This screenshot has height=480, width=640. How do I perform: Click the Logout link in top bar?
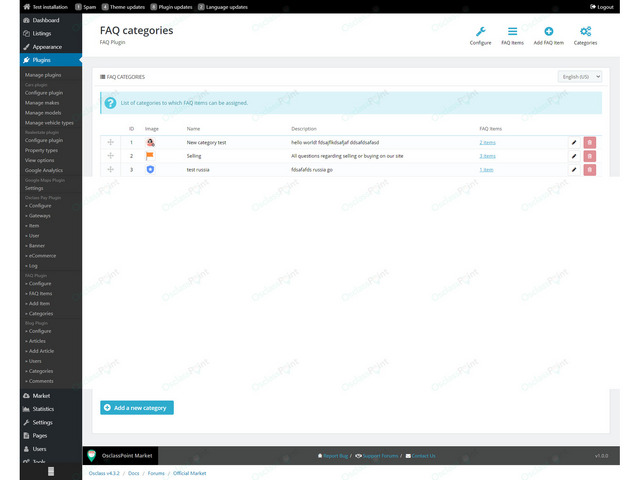602,7
